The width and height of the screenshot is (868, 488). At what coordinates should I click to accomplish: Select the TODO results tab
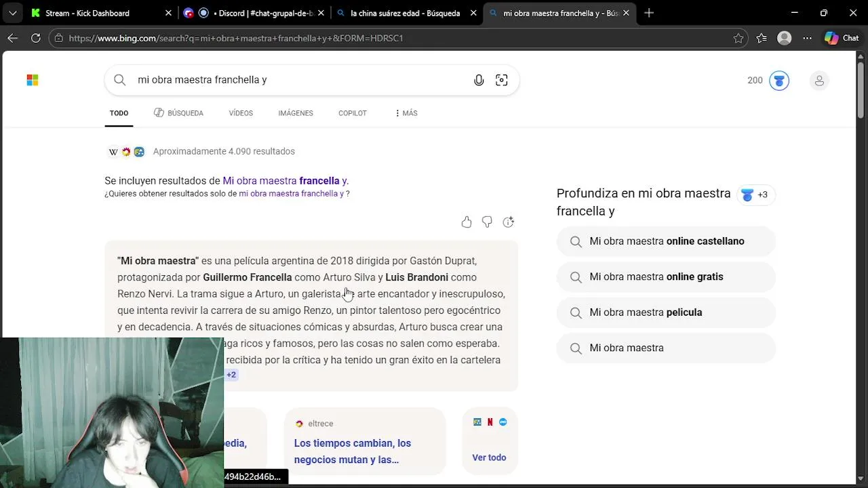pyautogui.click(x=119, y=113)
